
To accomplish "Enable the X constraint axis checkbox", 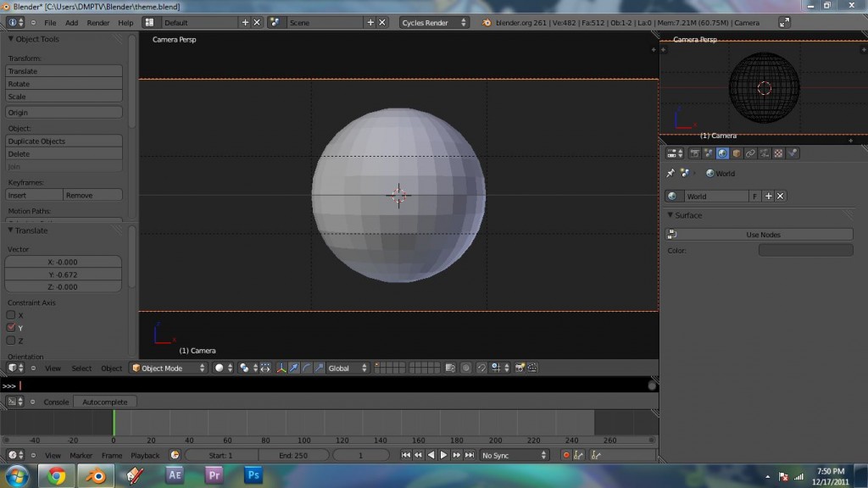I will click(11, 314).
